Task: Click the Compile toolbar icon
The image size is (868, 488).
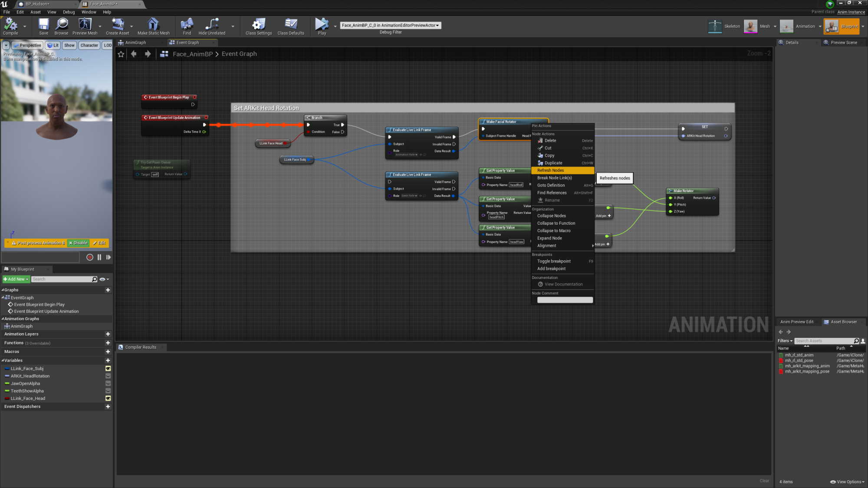Action: click(10, 26)
